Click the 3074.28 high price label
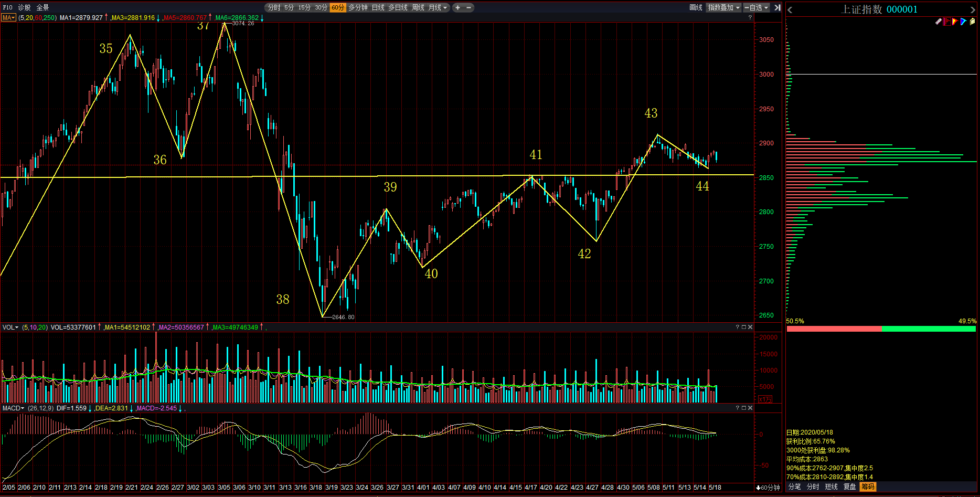Screen dimensions: 980x497 tap(243, 23)
